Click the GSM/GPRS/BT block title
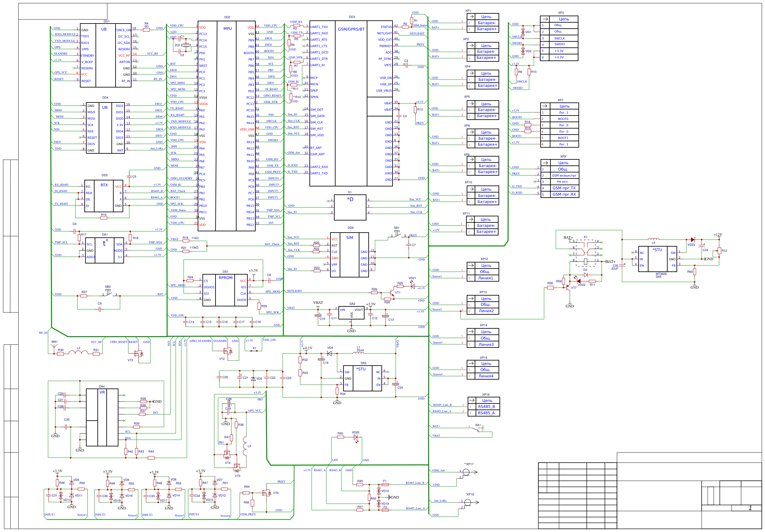Screen dimensions: 765x532 351,29
